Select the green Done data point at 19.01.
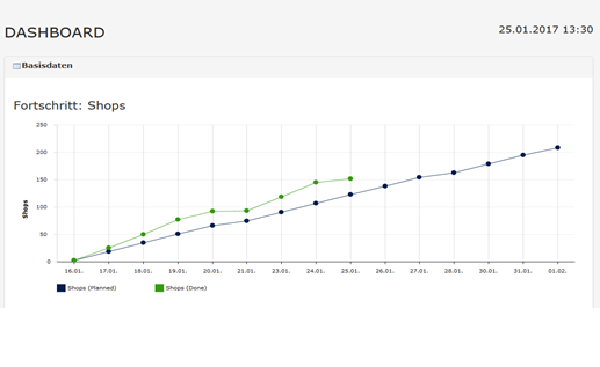 178,219
